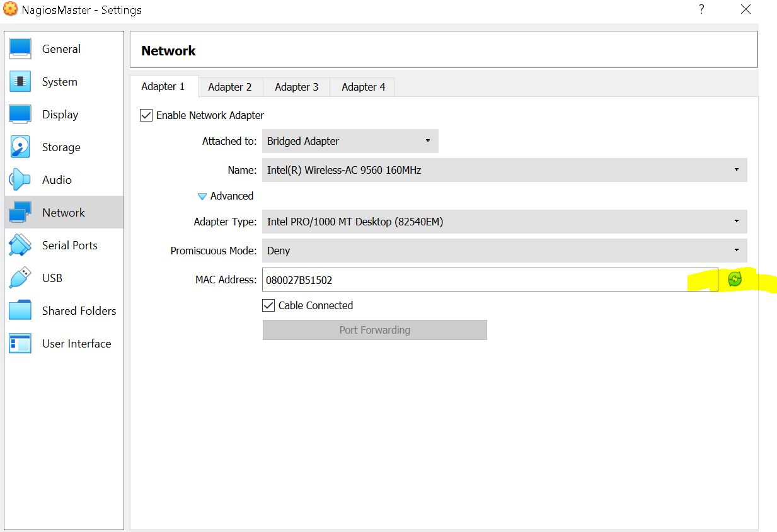This screenshot has width=777, height=532.
Task: Generate a new random MAC address
Action: coord(735,279)
